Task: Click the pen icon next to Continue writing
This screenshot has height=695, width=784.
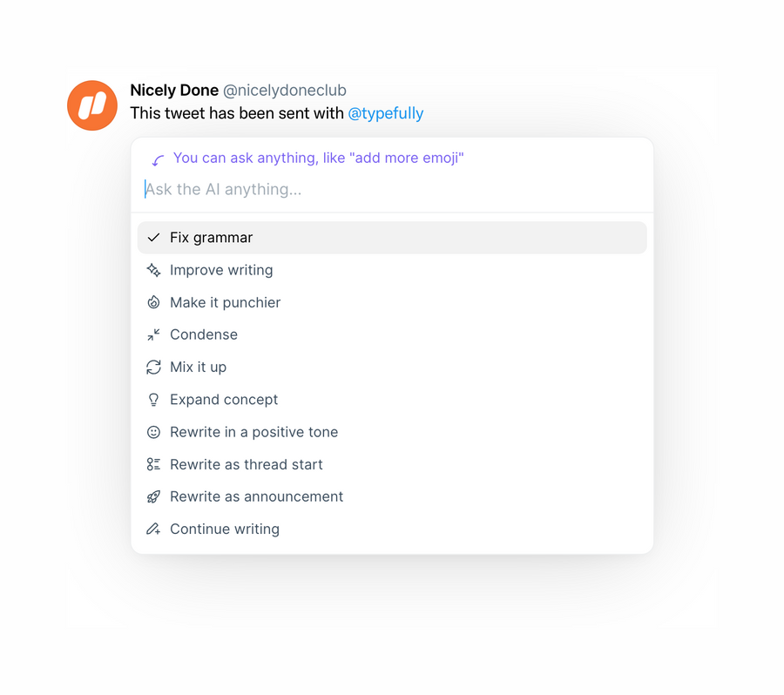Action: pos(154,529)
